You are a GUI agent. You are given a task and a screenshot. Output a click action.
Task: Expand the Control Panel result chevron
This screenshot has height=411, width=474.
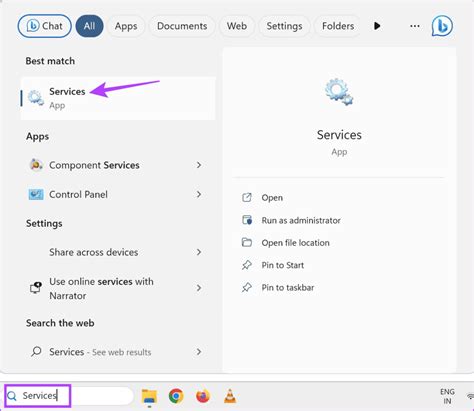[199, 194]
